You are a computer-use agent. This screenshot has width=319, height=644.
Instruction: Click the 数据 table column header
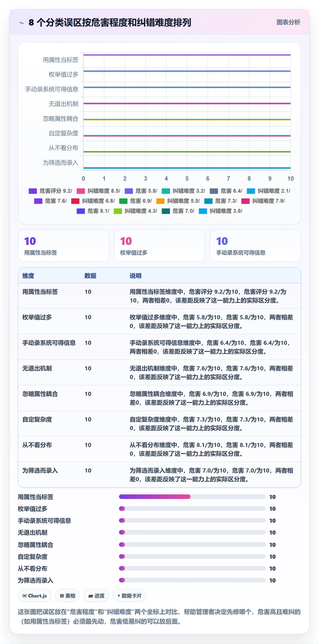(x=90, y=276)
